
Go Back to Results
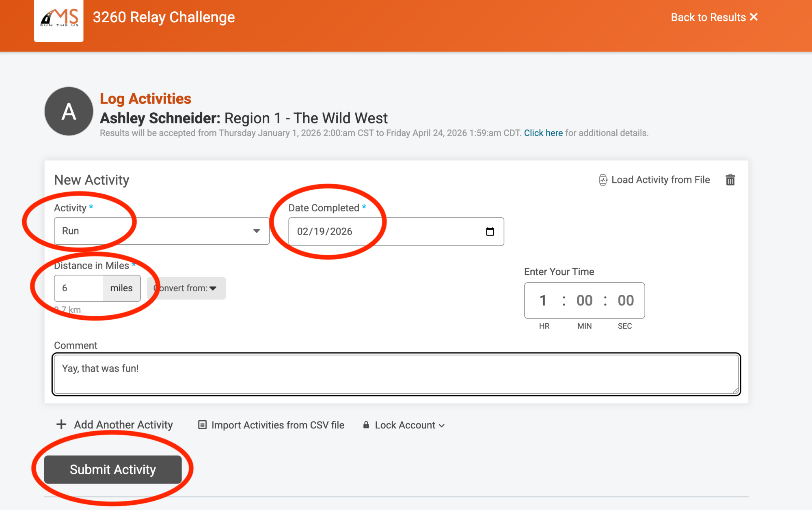pos(714,17)
